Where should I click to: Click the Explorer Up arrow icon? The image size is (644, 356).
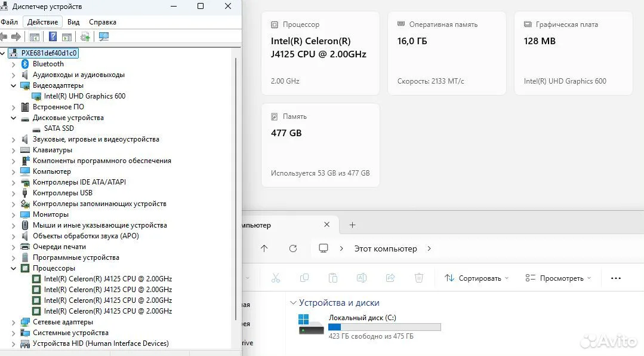pyautogui.click(x=264, y=248)
